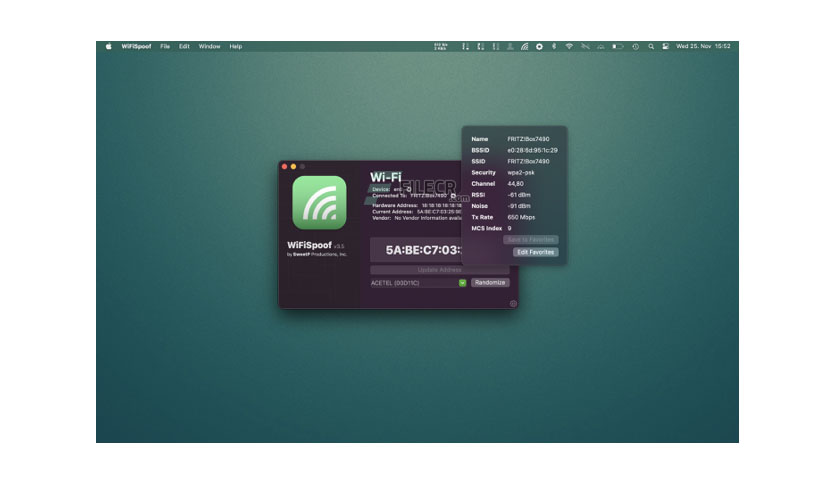This screenshot has height=484, width=836.
Task: Click the BSSID value e0:28:6d:95:1c:29
Action: [532, 150]
